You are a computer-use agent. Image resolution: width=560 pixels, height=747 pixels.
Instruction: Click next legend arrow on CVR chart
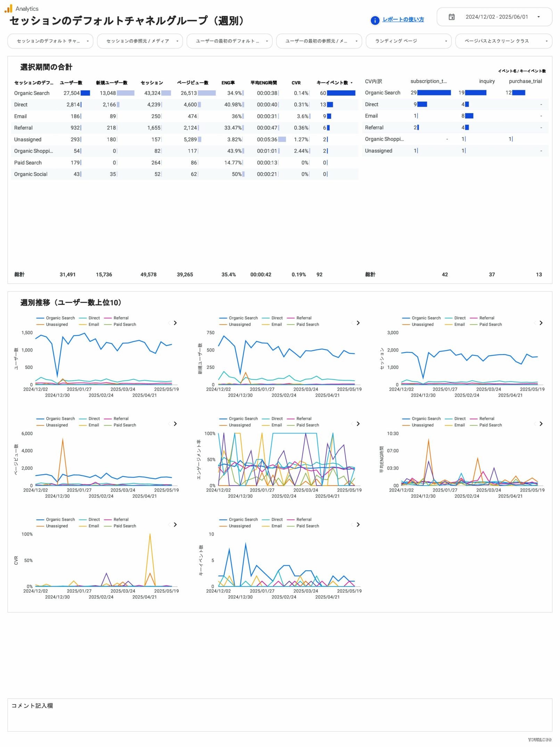click(175, 525)
